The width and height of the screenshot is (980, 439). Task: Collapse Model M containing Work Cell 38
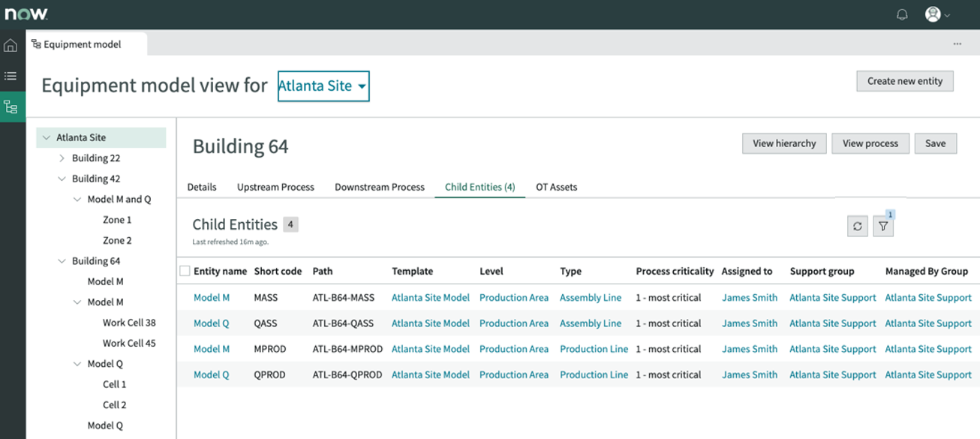click(77, 302)
